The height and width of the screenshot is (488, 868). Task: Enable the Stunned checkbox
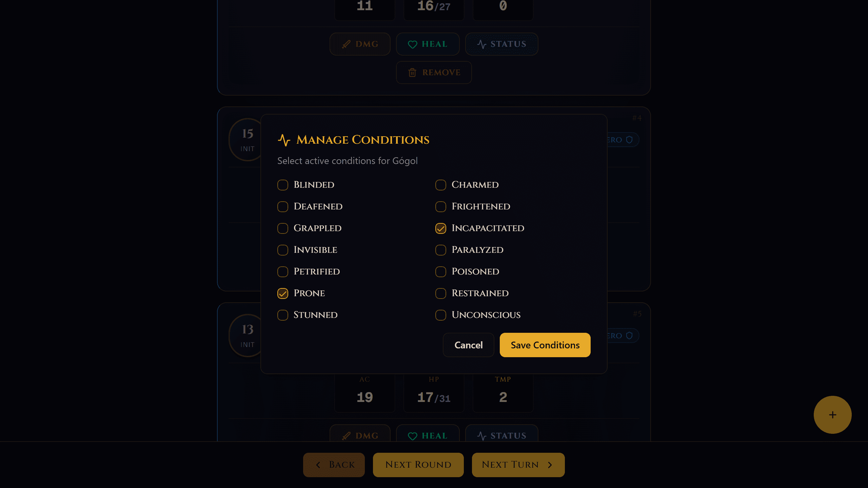283,315
